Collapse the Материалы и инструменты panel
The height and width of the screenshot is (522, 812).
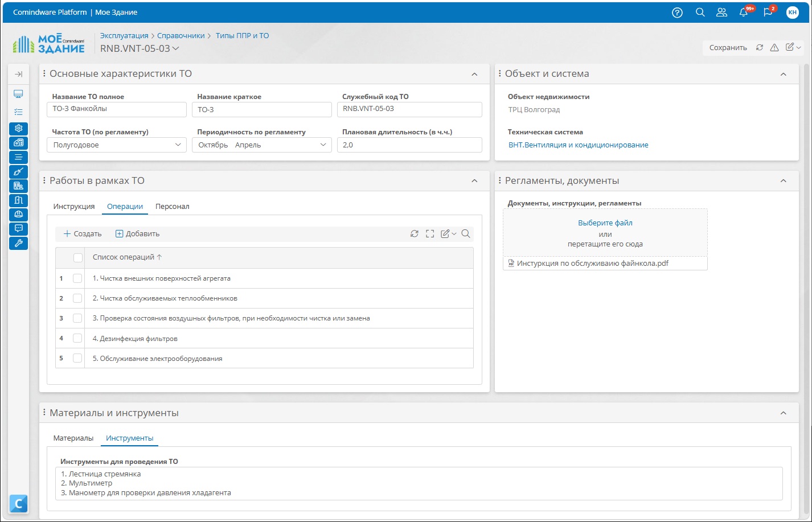tap(784, 413)
